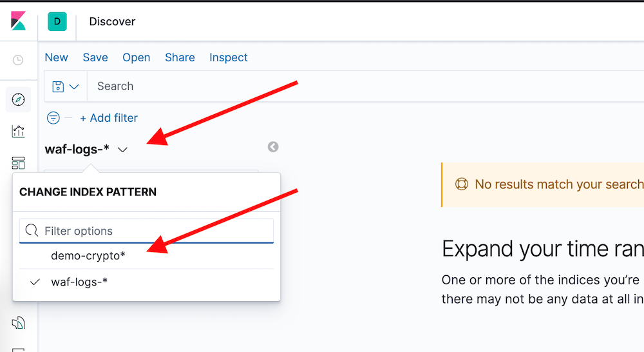
Task: Click the New menu link
Action: click(56, 57)
